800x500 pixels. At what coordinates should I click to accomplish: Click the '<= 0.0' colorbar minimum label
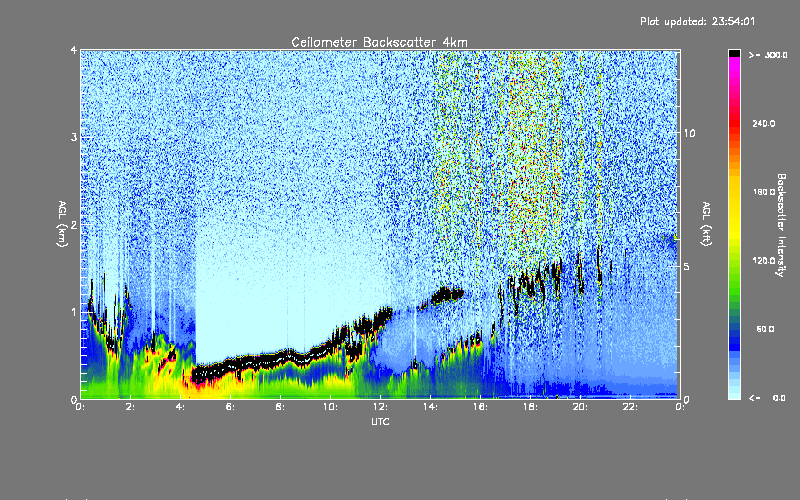(767, 398)
